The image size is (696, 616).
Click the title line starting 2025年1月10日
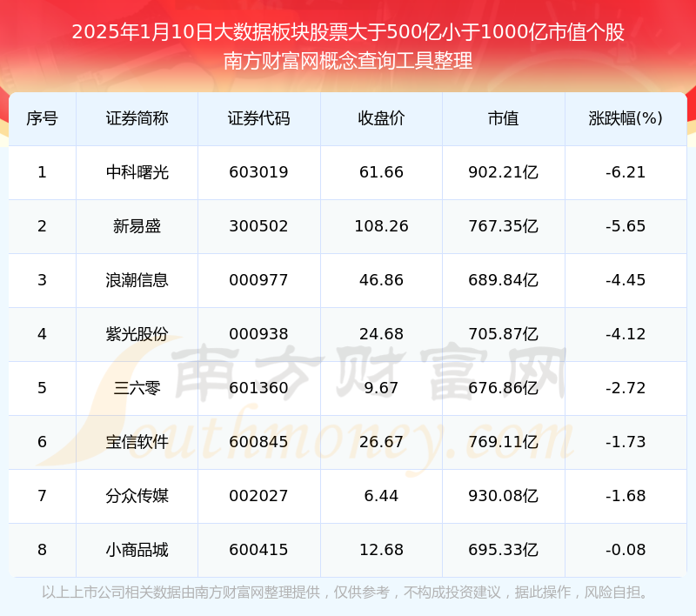pos(348,32)
